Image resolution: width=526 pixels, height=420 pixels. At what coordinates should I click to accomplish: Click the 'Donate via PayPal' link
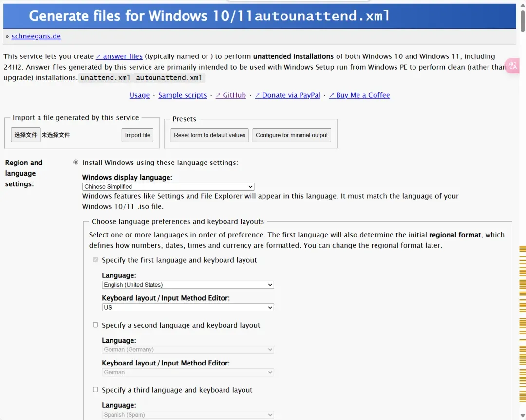click(287, 95)
